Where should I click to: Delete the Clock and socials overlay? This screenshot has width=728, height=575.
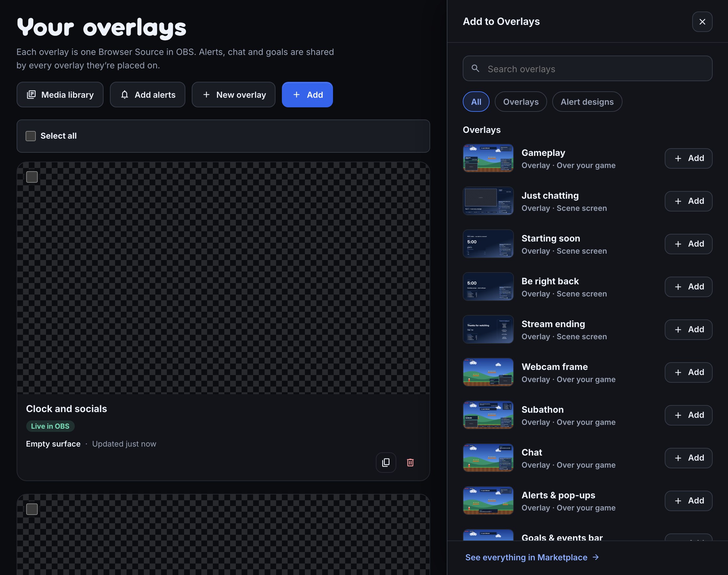click(410, 463)
